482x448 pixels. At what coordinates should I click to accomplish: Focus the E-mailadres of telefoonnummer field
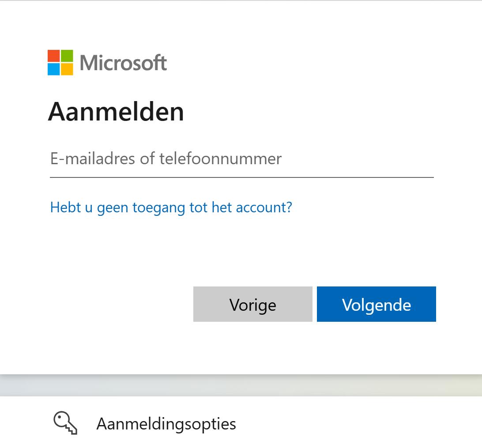coord(241,159)
